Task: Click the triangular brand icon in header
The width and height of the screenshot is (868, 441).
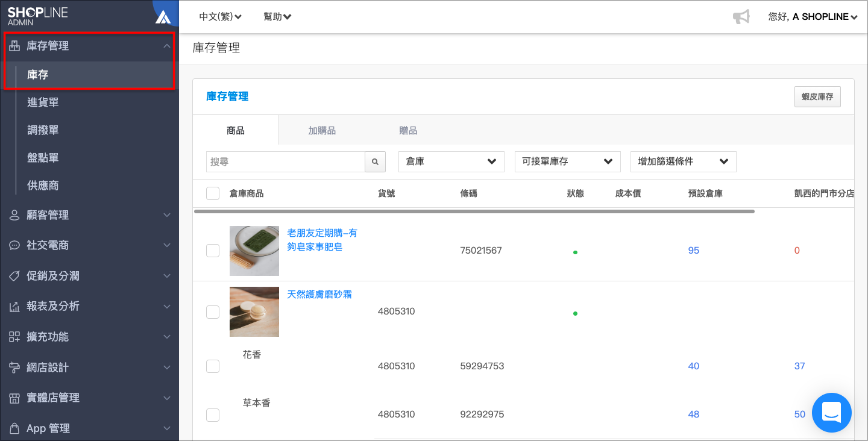Action: pyautogui.click(x=163, y=17)
